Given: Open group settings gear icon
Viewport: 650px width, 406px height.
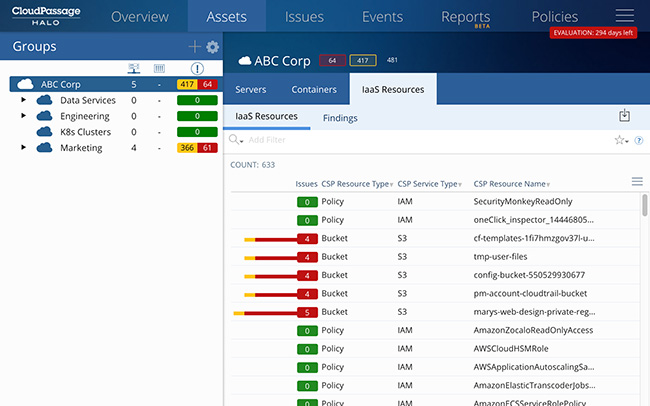Looking at the screenshot, I should click(x=213, y=47).
